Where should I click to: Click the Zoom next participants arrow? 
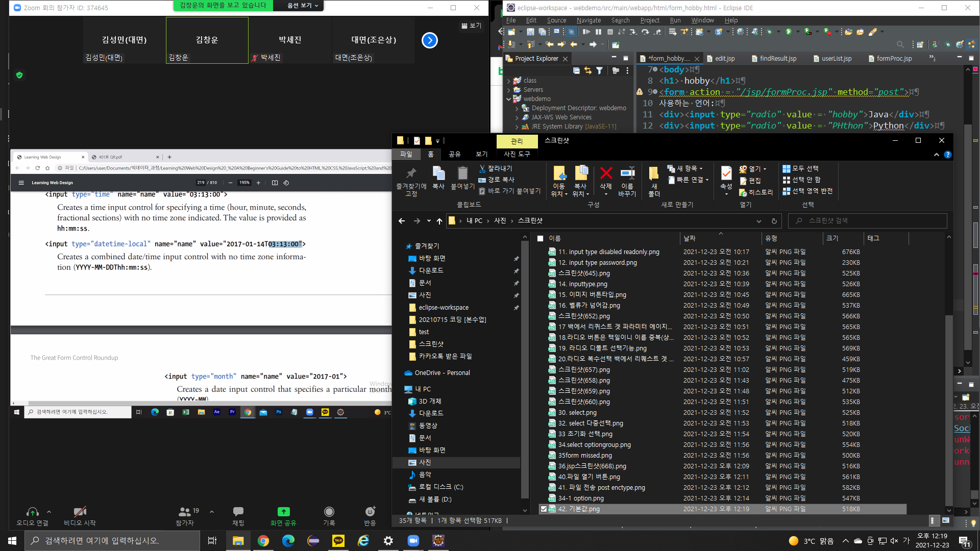[x=430, y=40]
